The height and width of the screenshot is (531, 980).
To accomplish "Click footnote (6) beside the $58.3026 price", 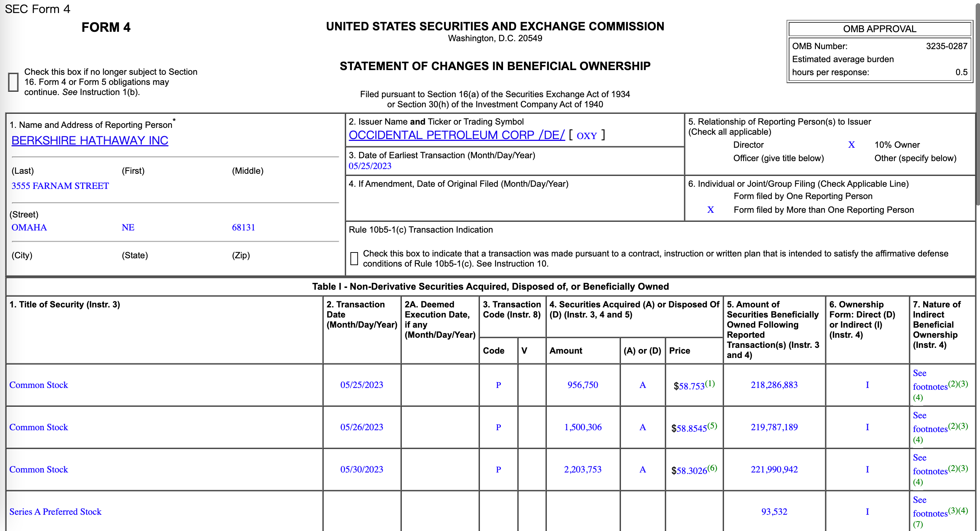I will click(712, 467).
